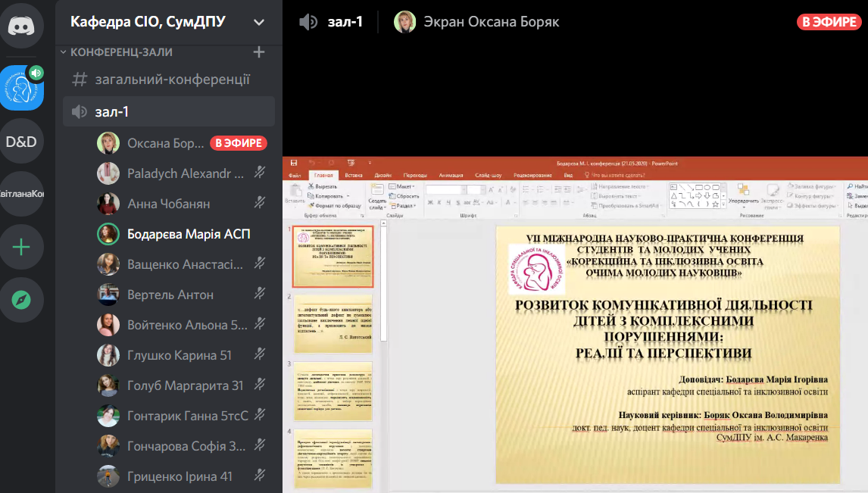Image resolution: width=868 pixels, height=493 pixels.
Task: Open Explore Public Servers compass icon
Action: click(22, 300)
